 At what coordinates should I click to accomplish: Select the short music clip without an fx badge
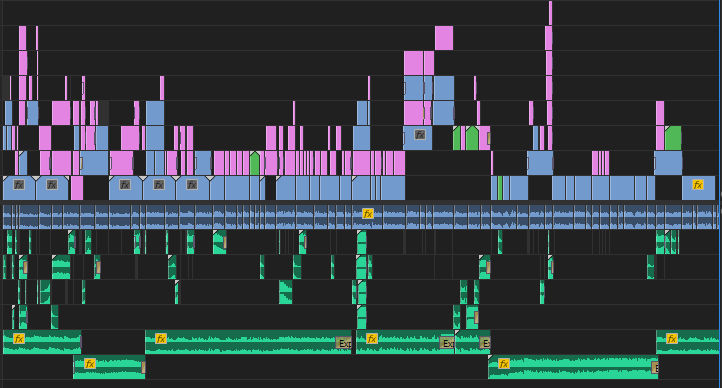pyautogui.click(x=472, y=342)
